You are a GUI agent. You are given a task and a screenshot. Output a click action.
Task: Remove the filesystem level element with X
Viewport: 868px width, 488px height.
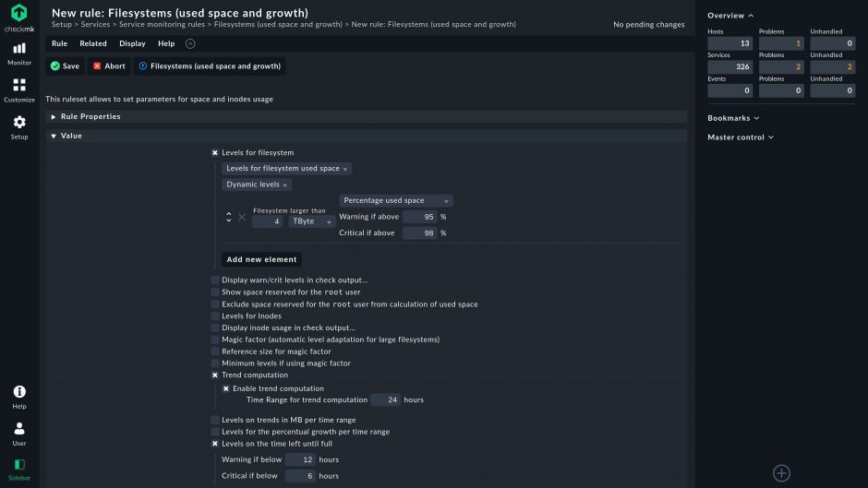pyautogui.click(x=242, y=218)
